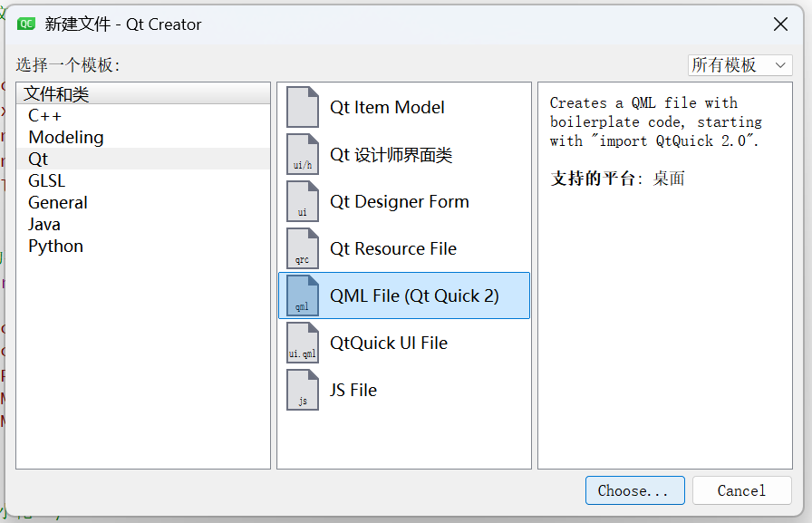Click the Cancel button
Image resolution: width=812 pixels, height=523 pixels.
[x=741, y=490]
